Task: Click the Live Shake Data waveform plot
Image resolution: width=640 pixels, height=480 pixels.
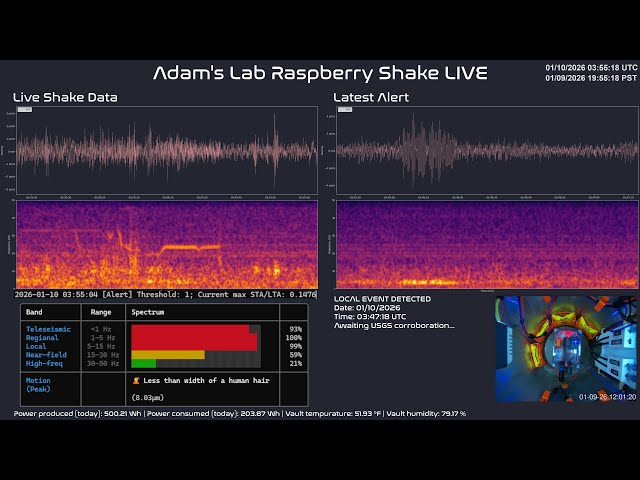Action: tap(167, 150)
